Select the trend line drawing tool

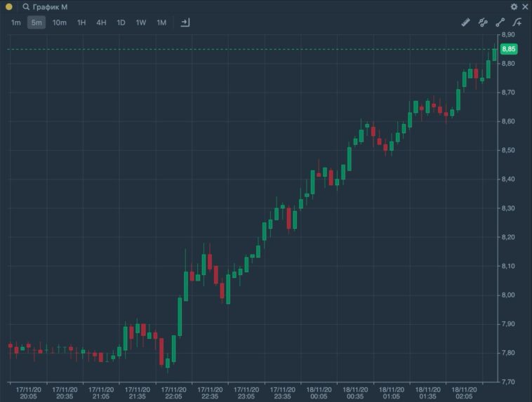pyautogui.click(x=500, y=22)
